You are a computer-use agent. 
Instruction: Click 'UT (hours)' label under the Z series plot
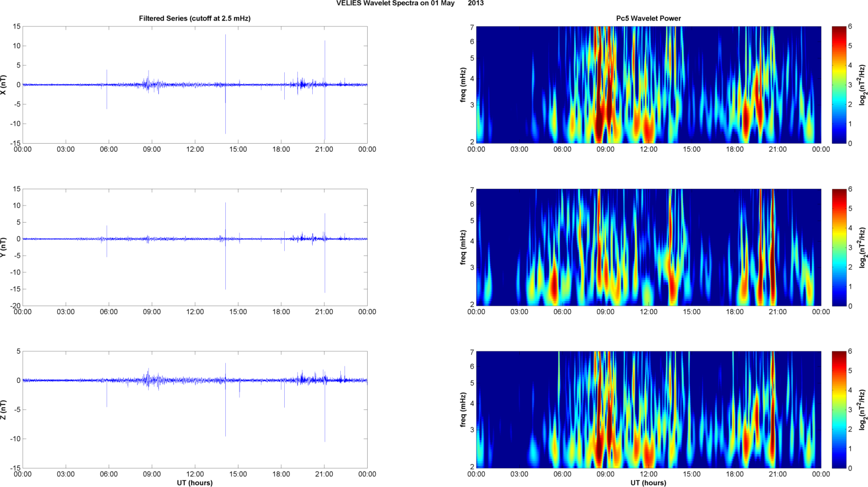click(194, 483)
